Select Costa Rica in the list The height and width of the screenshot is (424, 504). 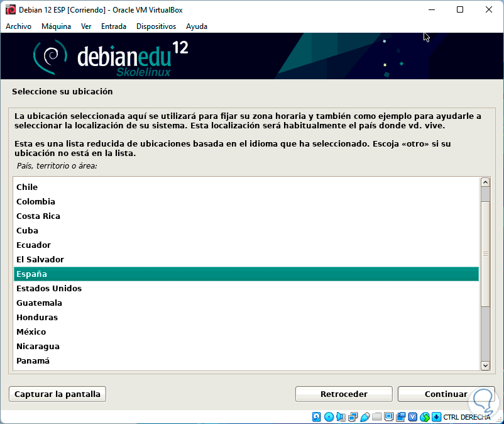pos(246,216)
